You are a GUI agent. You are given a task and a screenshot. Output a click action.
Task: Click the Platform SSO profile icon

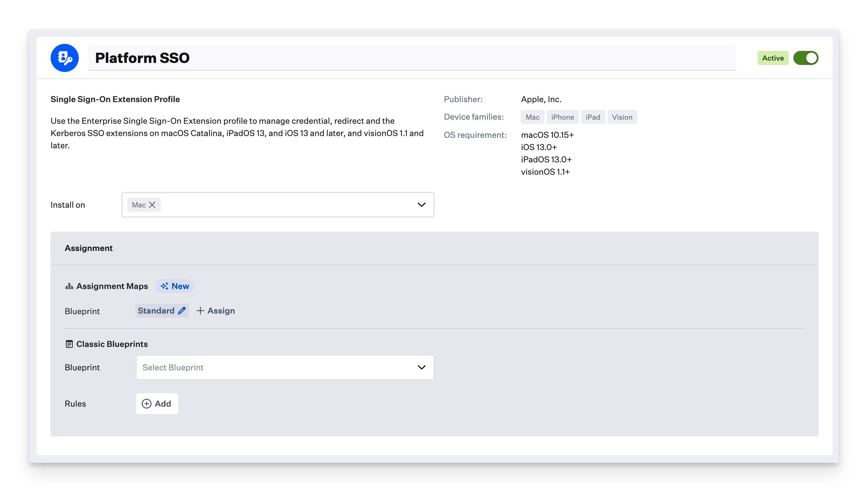pyautogui.click(x=65, y=58)
